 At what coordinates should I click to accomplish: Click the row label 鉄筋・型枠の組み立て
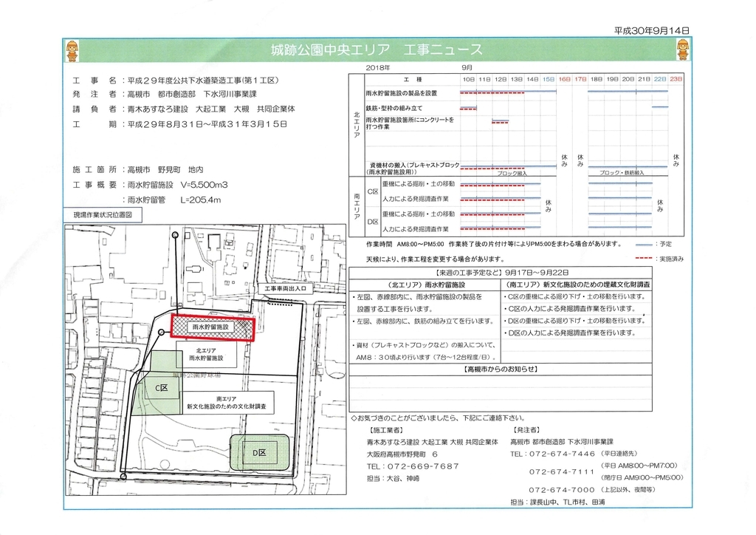[394, 108]
